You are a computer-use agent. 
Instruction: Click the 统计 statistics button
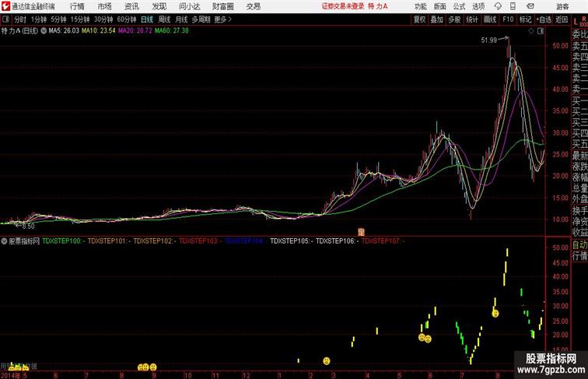click(x=472, y=19)
